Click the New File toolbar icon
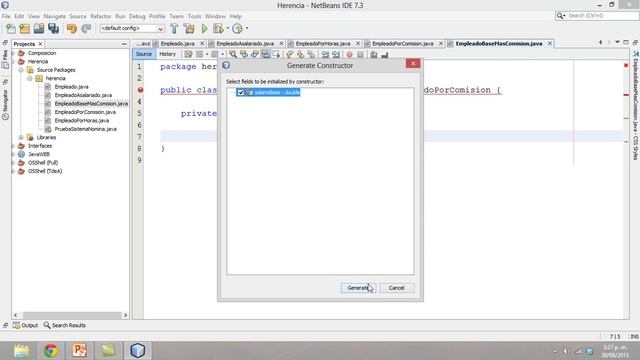The width and height of the screenshot is (640, 360). tap(11, 29)
